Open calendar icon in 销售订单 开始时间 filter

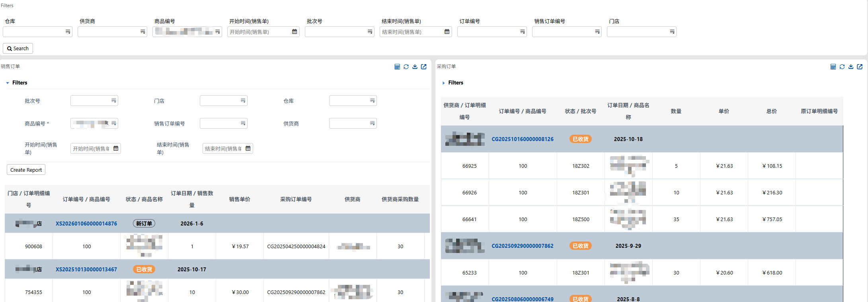pyautogui.click(x=116, y=148)
